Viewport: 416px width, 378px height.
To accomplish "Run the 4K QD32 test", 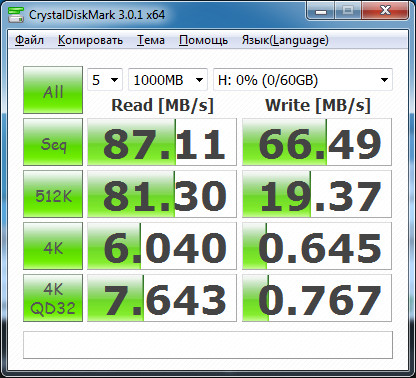I will 53,298.
